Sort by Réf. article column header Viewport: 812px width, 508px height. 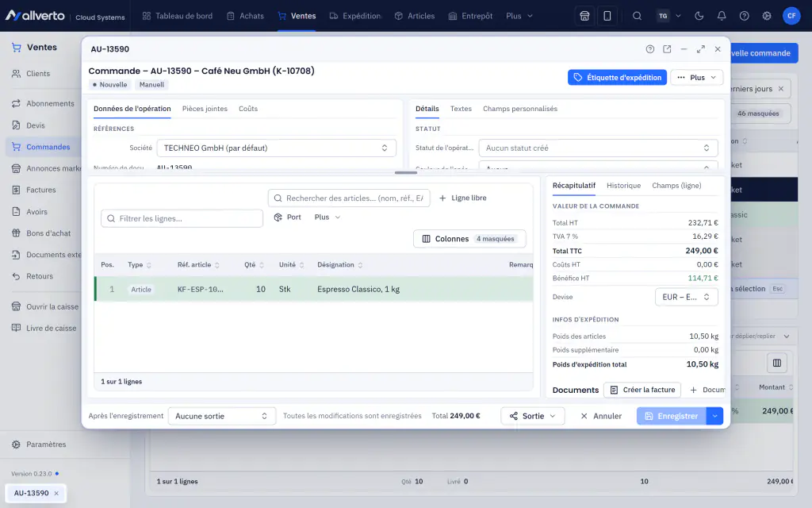point(198,265)
